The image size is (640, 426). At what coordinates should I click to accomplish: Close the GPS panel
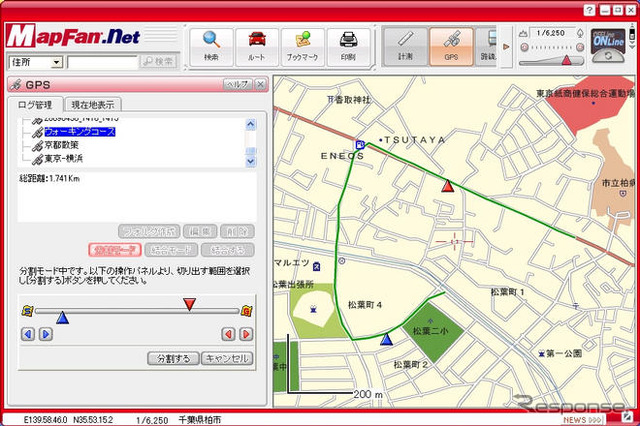260,84
